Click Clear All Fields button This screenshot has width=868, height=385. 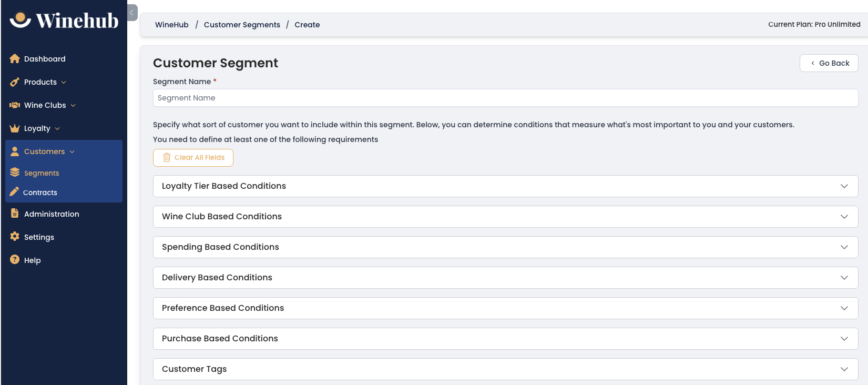pyautogui.click(x=193, y=158)
